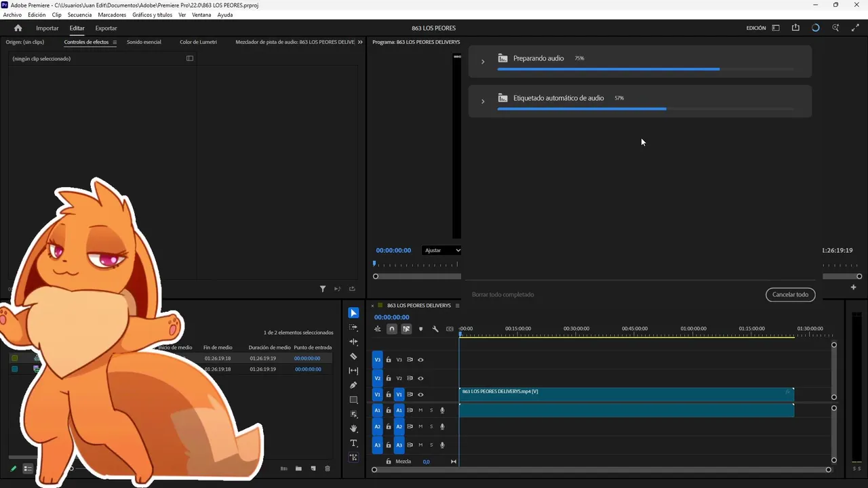Open the Sonido esencial panel tab
Viewport: 868px width, 488px height.
click(144, 42)
